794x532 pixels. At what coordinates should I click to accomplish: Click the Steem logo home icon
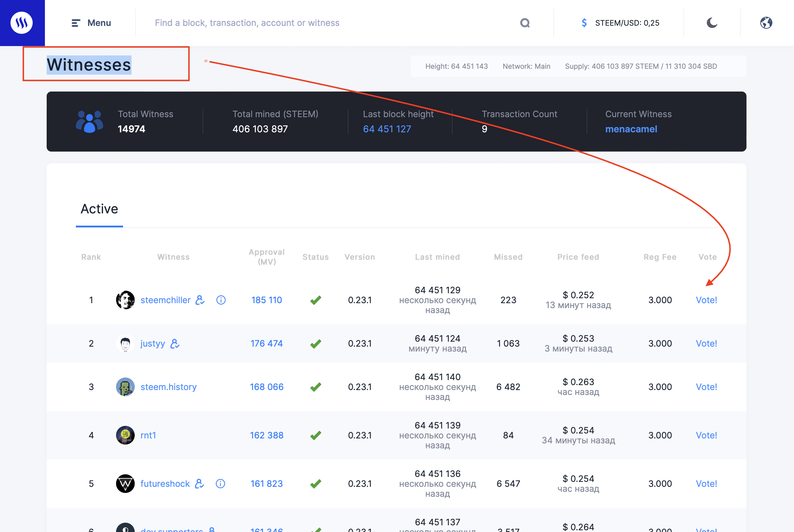point(22,23)
